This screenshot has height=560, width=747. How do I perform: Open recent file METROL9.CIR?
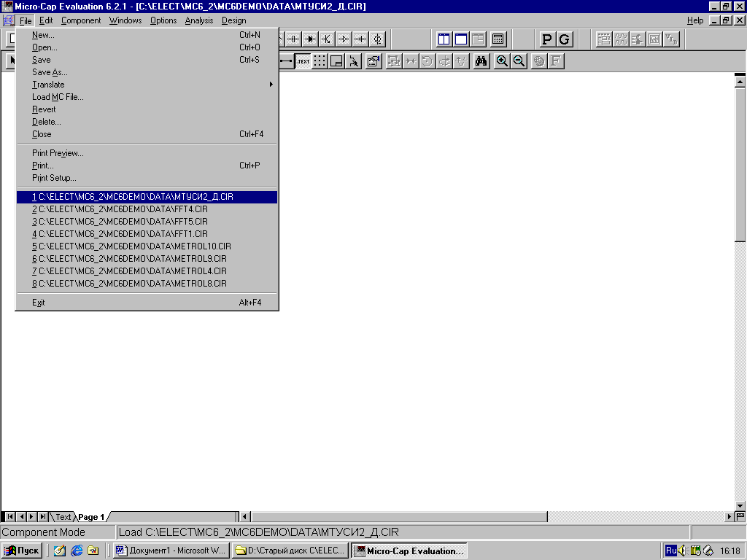[147, 259]
